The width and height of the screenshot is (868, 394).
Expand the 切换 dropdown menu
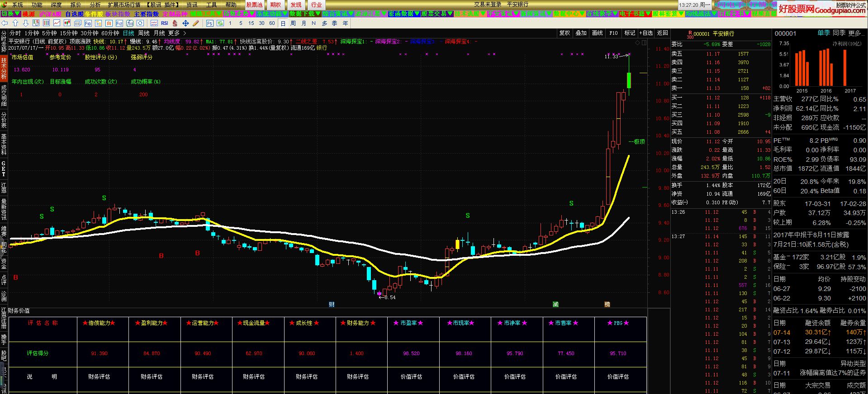(x=10, y=14)
